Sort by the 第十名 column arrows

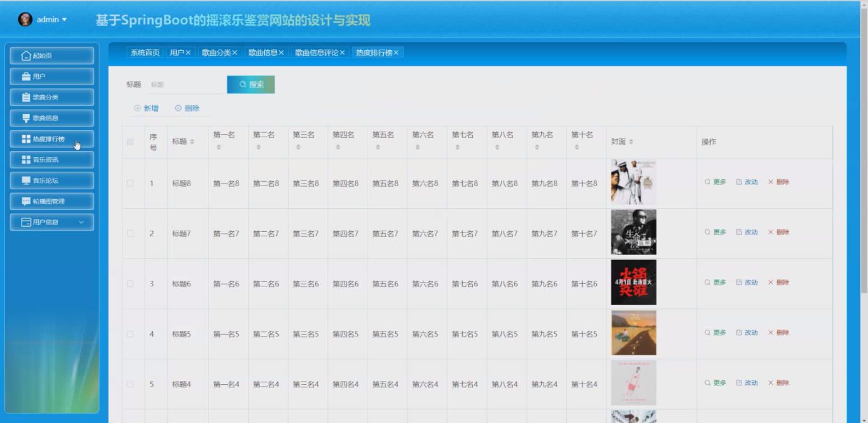tap(577, 147)
